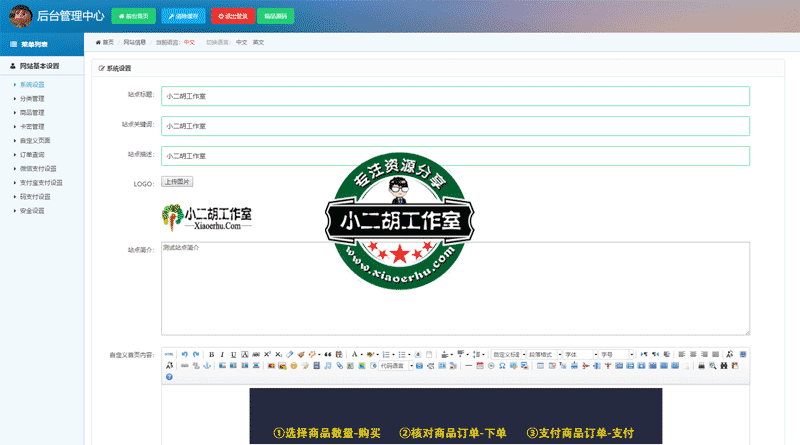Viewport: 800px width, 445px height.
Task: Open 微信支付设置 in the sidebar
Action: (x=38, y=168)
